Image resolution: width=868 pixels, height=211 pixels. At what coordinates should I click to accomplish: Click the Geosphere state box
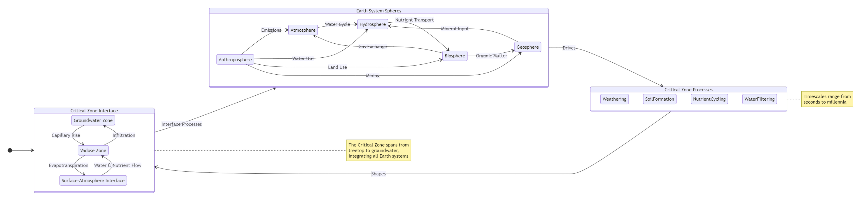527,47
